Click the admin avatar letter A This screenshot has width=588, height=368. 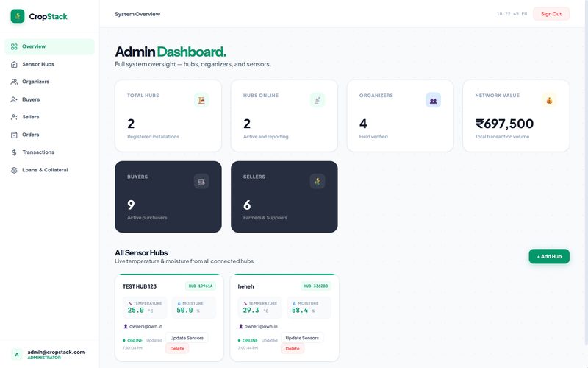(17, 355)
